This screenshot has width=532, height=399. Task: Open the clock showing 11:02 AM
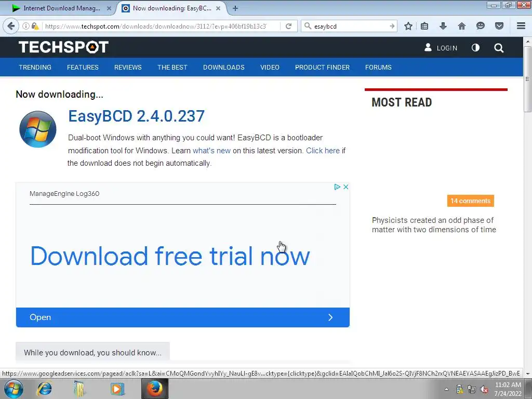coord(508,389)
